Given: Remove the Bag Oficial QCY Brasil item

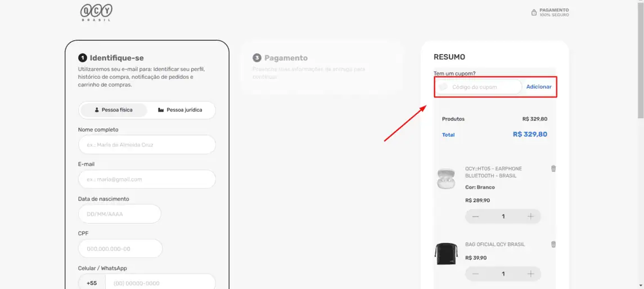Looking at the screenshot, I should point(553,244).
